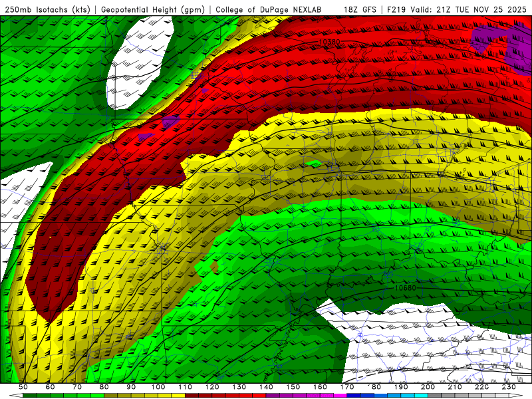Click the 'F219' forecast hour text
The height and width of the screenshot is (399, 532).
tap(396, 9)
